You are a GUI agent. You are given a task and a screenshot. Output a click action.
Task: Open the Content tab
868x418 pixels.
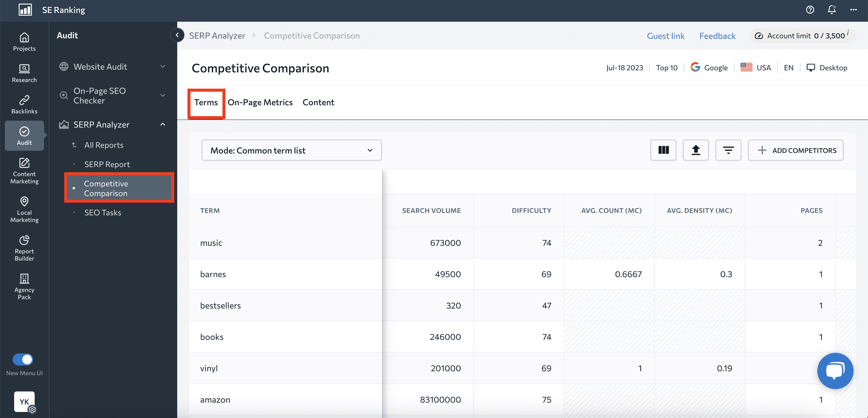318,102
